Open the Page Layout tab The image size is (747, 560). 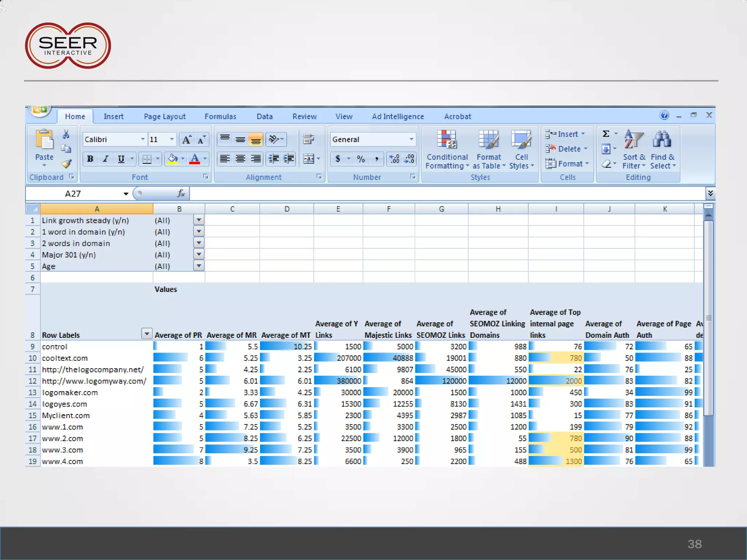(x=165, y=117)
